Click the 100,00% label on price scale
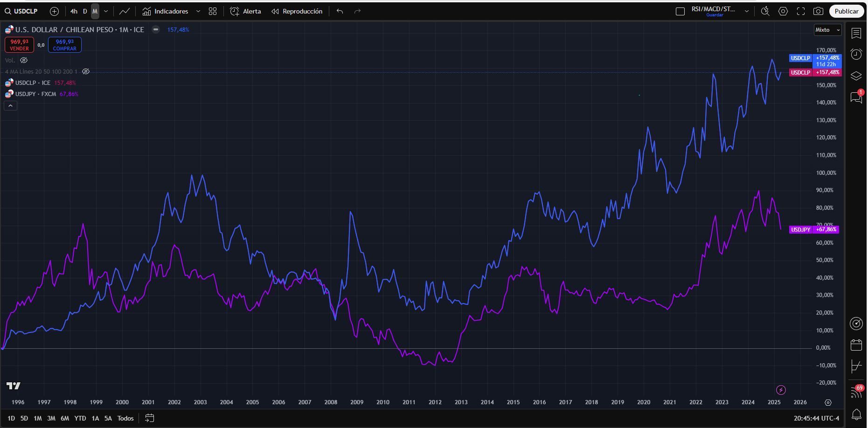 pos(826,173)
